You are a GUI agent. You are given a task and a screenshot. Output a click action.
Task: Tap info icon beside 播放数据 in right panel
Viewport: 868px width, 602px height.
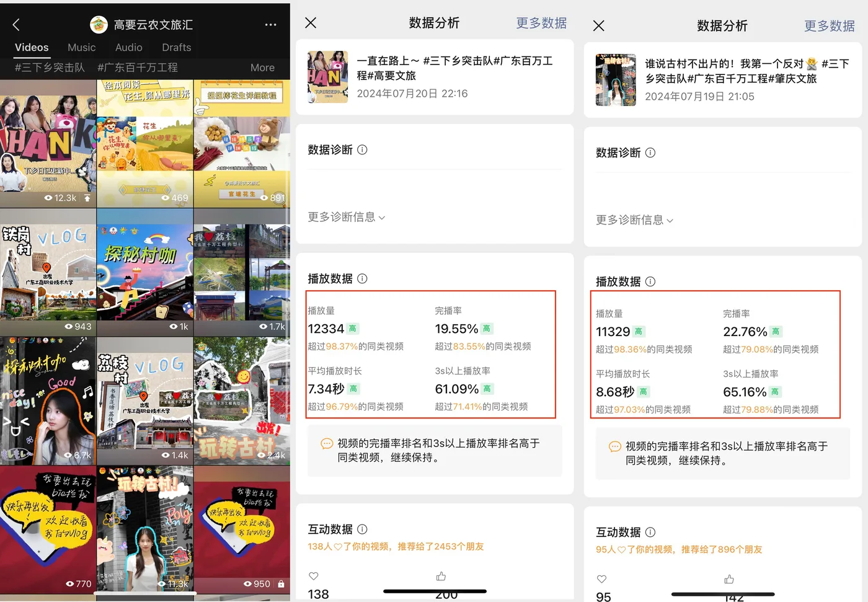[x=650, y=281]
